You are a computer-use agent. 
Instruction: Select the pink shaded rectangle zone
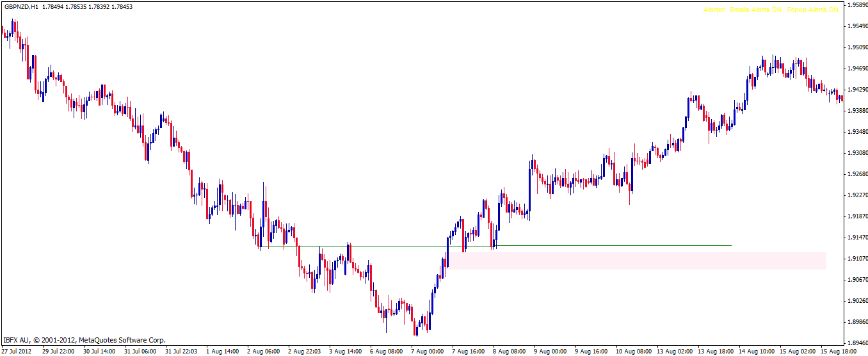pyautogui.click(x=640, y=261)
